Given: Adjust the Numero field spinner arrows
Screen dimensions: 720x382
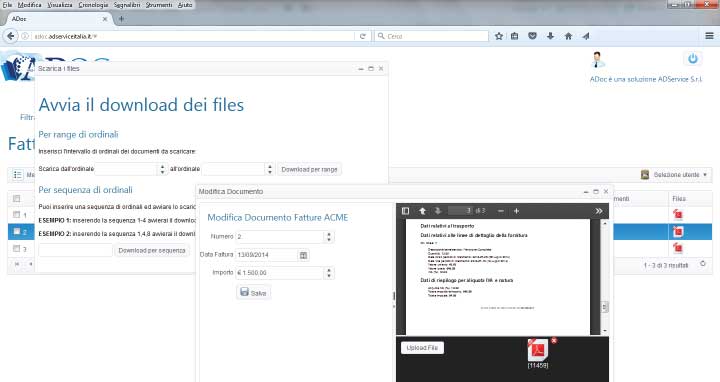Looking at the screenshot, I should 329,237.
